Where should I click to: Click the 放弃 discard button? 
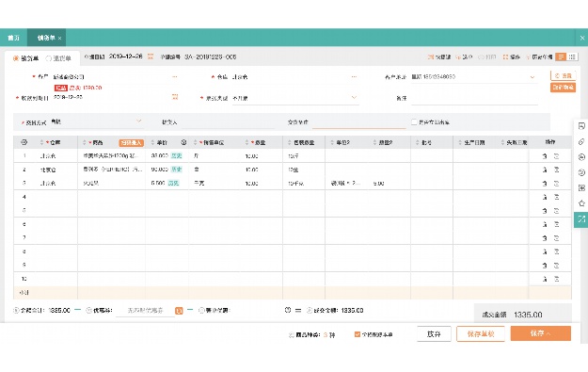pyautogui.click(x=434, y=333)
